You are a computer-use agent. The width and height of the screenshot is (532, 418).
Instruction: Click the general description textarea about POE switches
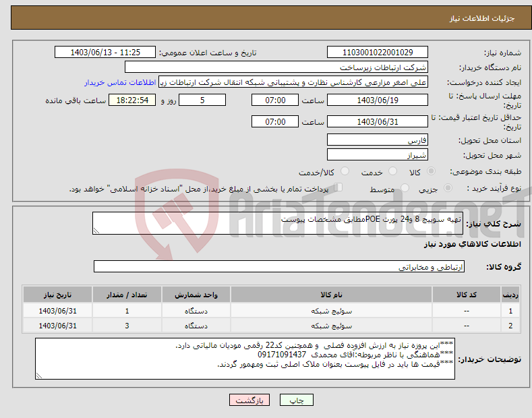pos(278,223)
